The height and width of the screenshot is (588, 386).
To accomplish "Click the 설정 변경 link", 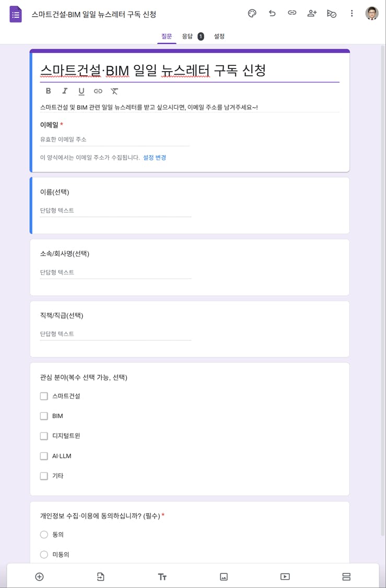I will [155, 157].
